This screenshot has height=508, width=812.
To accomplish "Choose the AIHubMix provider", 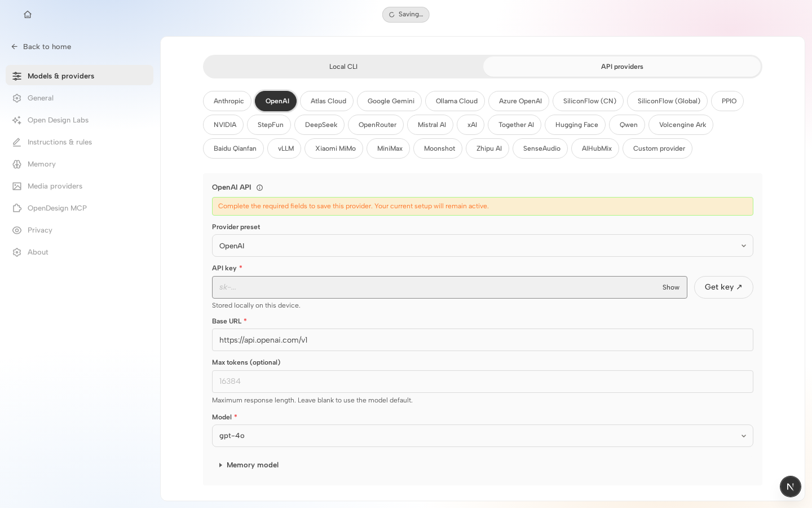I will (595, 148).
